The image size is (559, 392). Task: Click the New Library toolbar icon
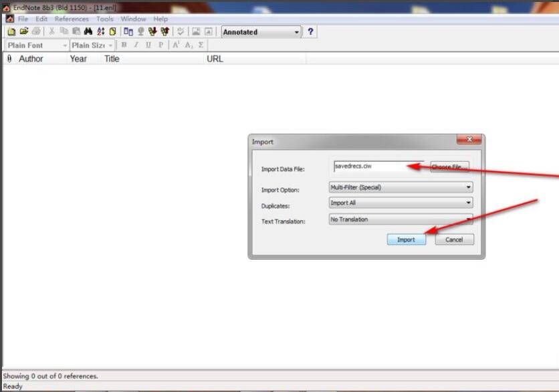click(x=11, y=31)
